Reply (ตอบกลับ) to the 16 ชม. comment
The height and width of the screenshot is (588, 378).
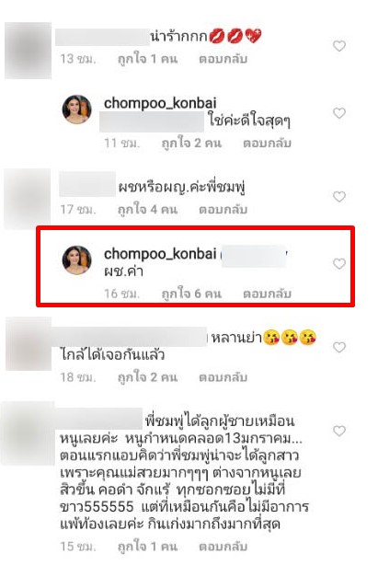[267, 294]
